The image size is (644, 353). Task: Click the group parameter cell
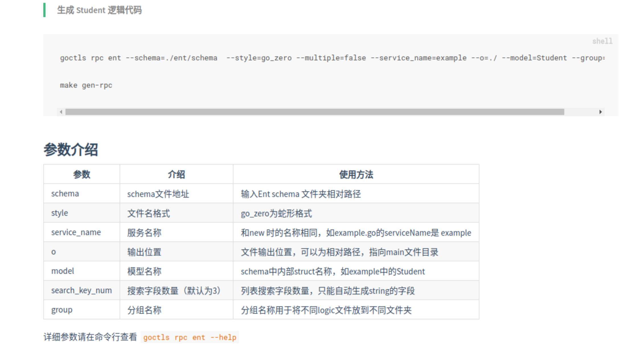62,310
